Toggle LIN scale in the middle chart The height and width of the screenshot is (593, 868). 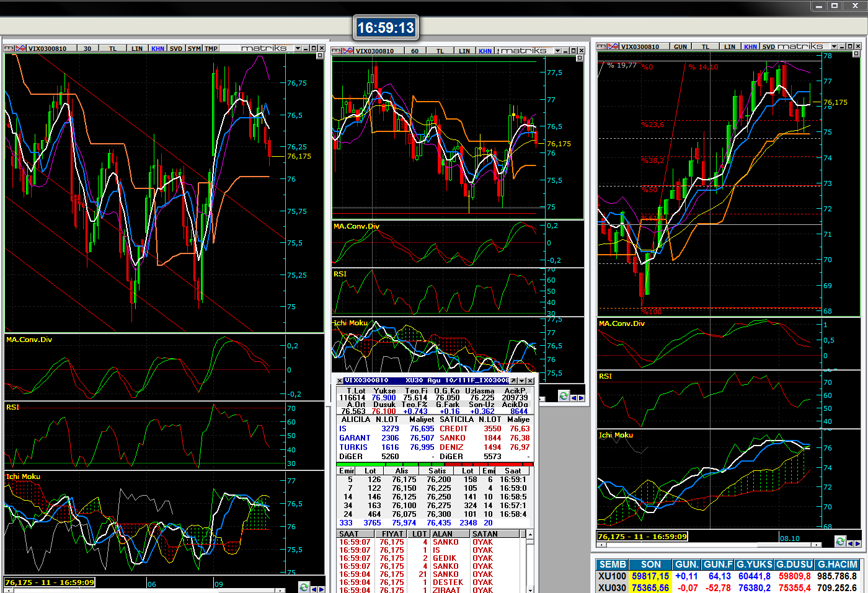[464, 51]
